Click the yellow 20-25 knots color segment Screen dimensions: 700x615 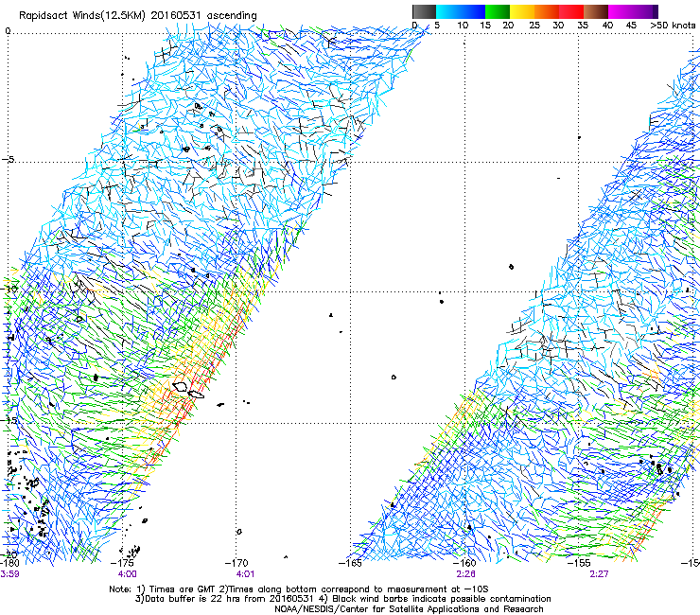click(x=522, y=11)
